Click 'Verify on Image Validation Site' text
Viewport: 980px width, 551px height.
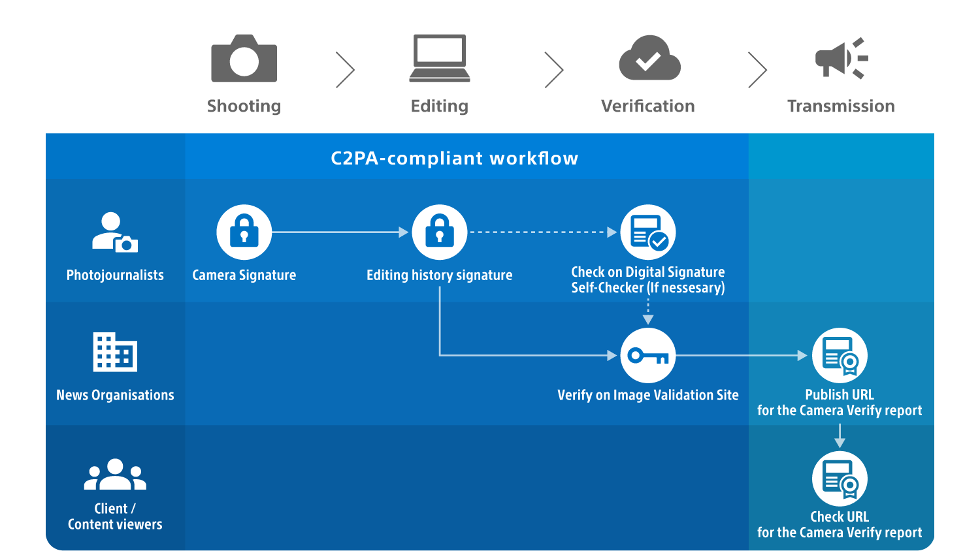tap(648, 395)
